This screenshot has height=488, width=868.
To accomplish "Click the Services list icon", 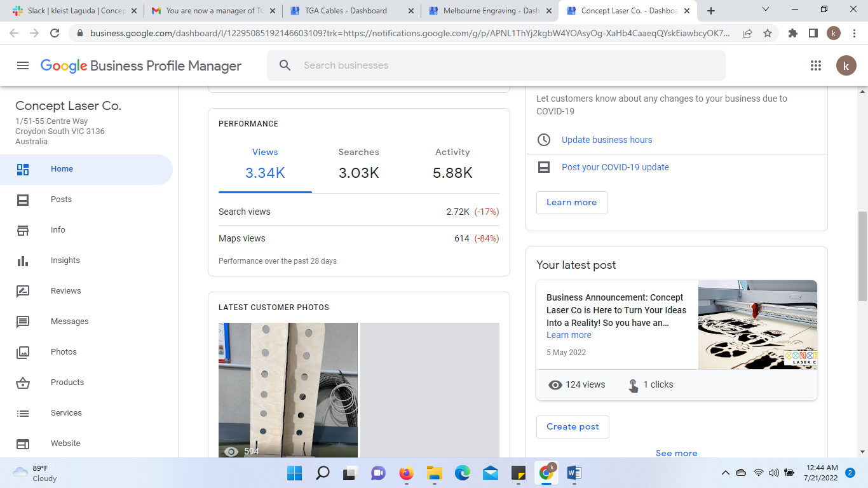I will tap(23, 413).
